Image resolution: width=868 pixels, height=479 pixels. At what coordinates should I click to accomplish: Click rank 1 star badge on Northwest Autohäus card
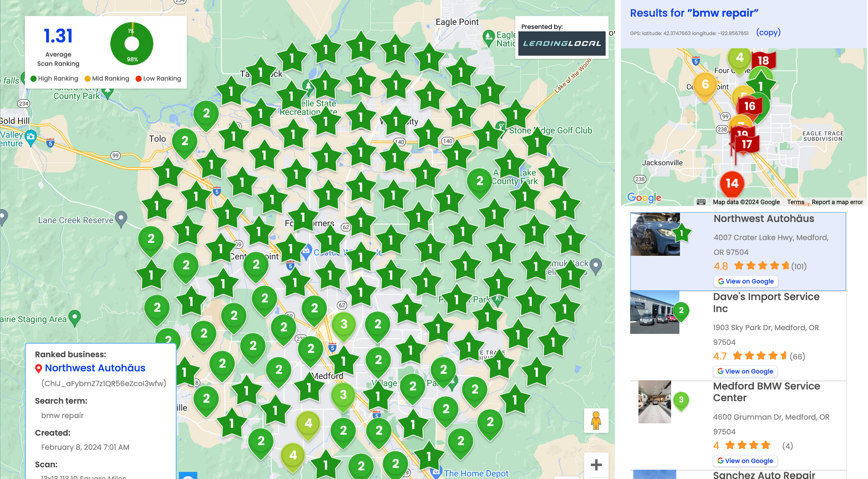(681, 234)
